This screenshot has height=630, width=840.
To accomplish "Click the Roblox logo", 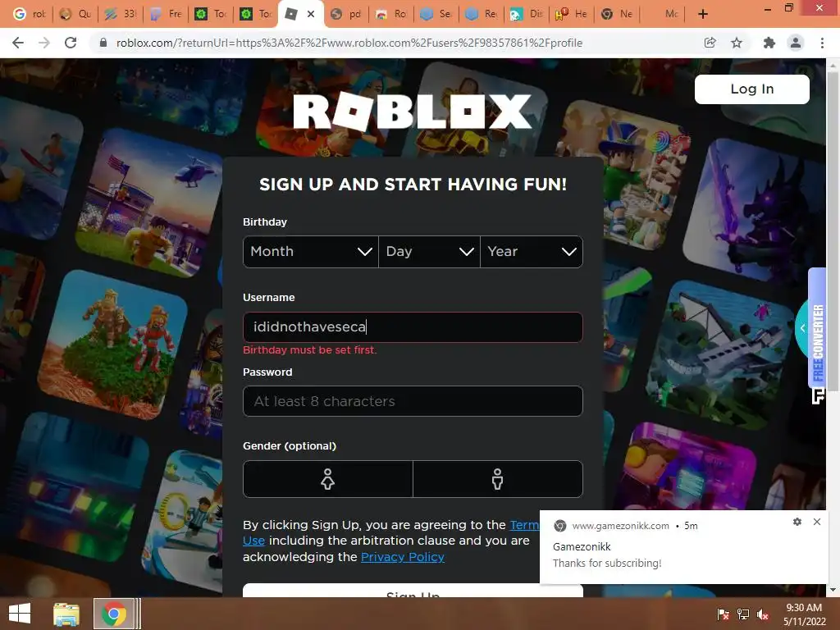I will point(413,112).
